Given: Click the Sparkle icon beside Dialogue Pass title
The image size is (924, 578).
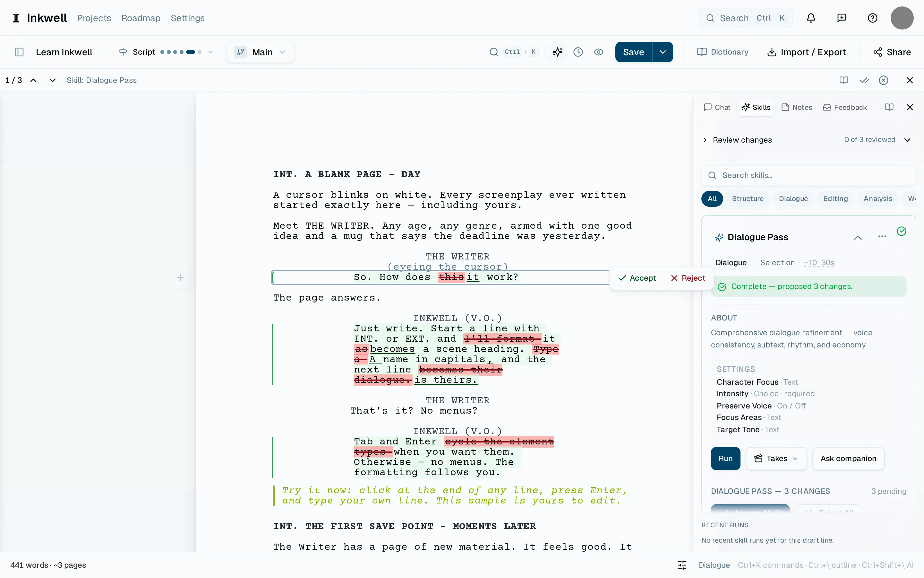Looking at the screenshot, I should 719,237.
